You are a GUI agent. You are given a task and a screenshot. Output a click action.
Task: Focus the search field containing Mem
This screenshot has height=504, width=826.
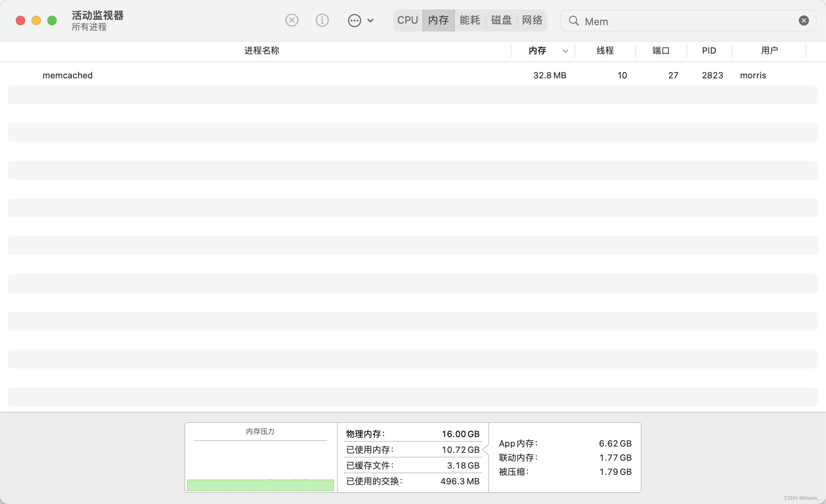pos(688,20)
